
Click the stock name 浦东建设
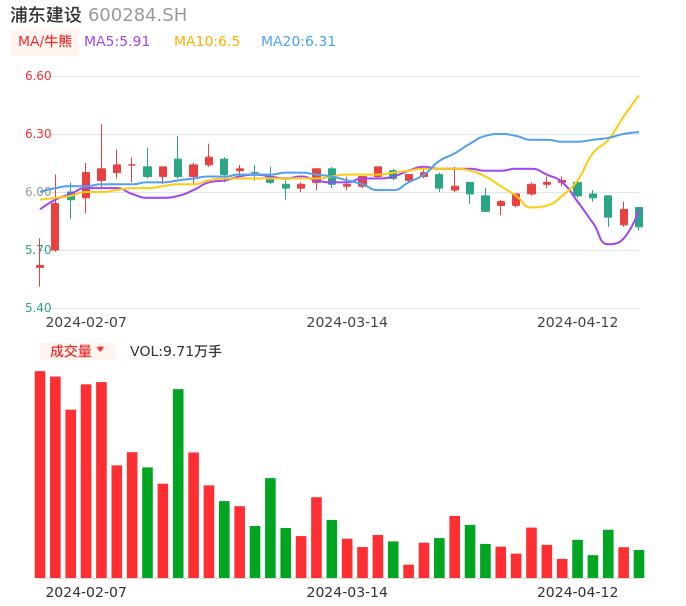tap(46, 15)
